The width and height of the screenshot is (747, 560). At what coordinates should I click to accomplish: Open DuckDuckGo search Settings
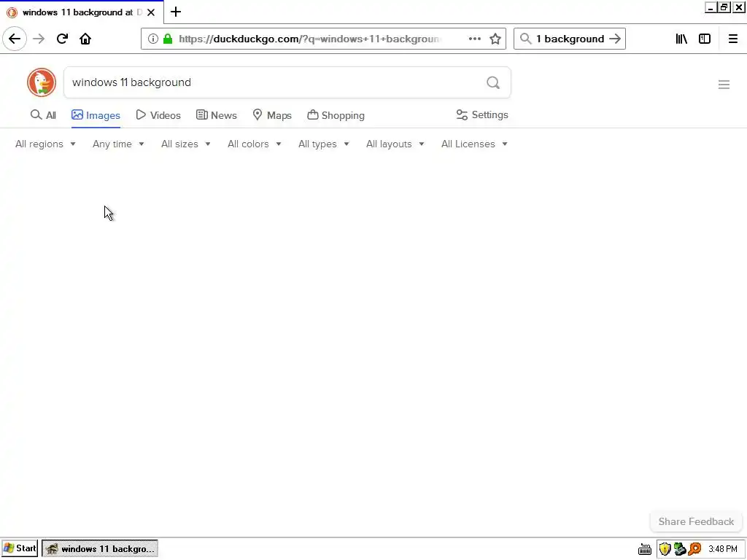(x=482, y=114)
